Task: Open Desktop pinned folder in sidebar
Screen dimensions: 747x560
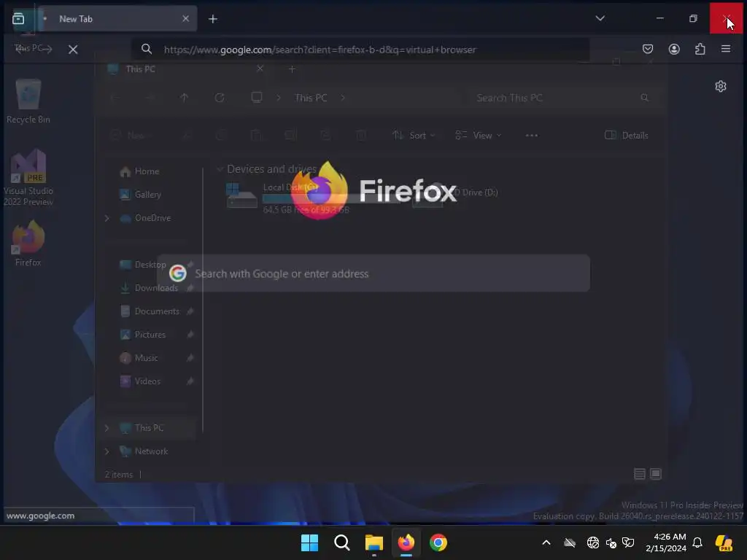Action: click(x=150, y=264)
